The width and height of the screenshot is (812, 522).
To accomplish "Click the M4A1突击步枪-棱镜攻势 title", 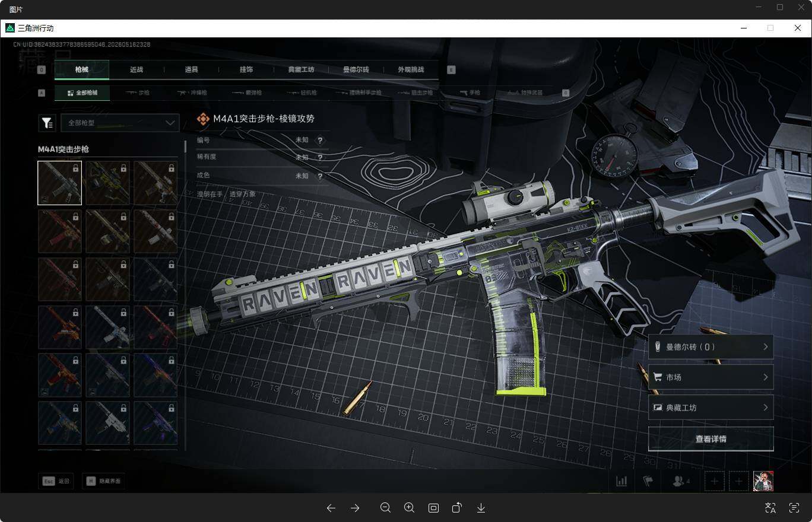I will pos(264,119).
